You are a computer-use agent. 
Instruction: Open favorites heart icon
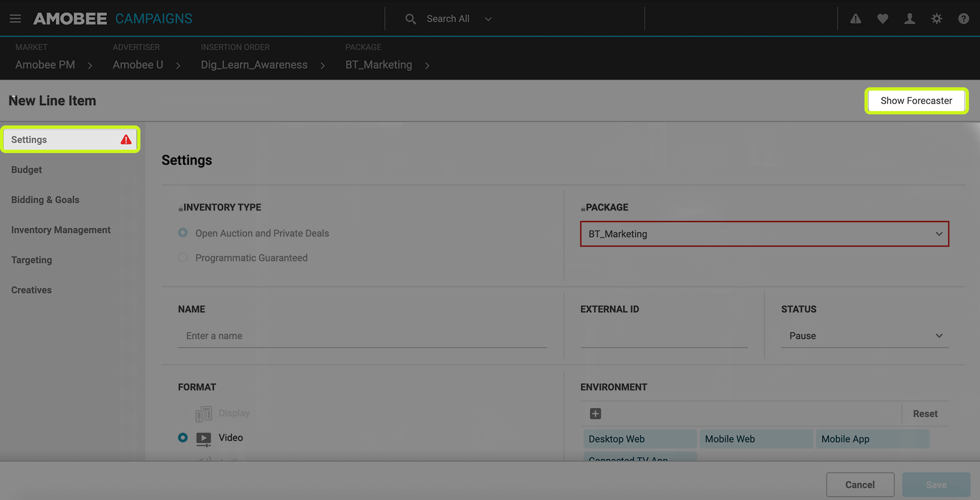click(x=883, y=19)
